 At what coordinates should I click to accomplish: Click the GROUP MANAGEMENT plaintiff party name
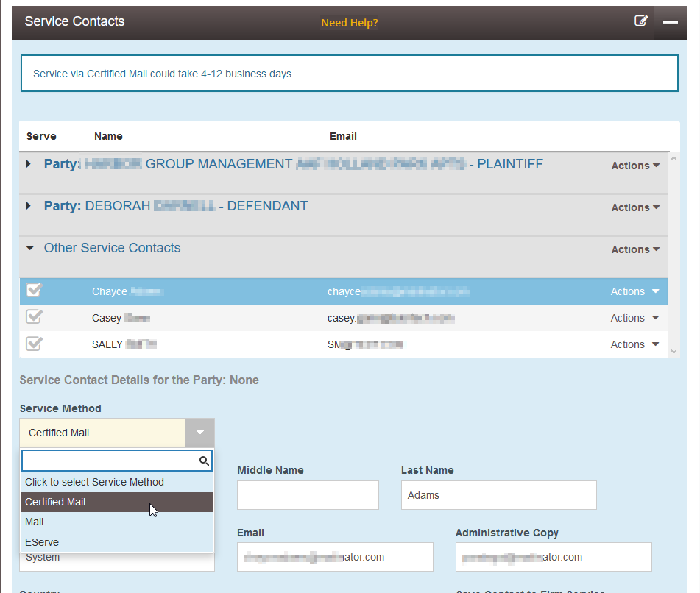point(293,164)
